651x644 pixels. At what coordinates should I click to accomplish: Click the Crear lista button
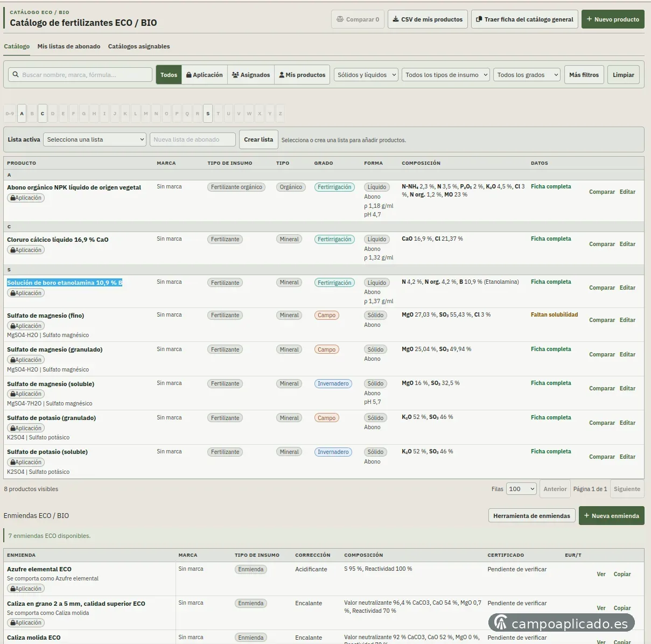coord(258,139)
